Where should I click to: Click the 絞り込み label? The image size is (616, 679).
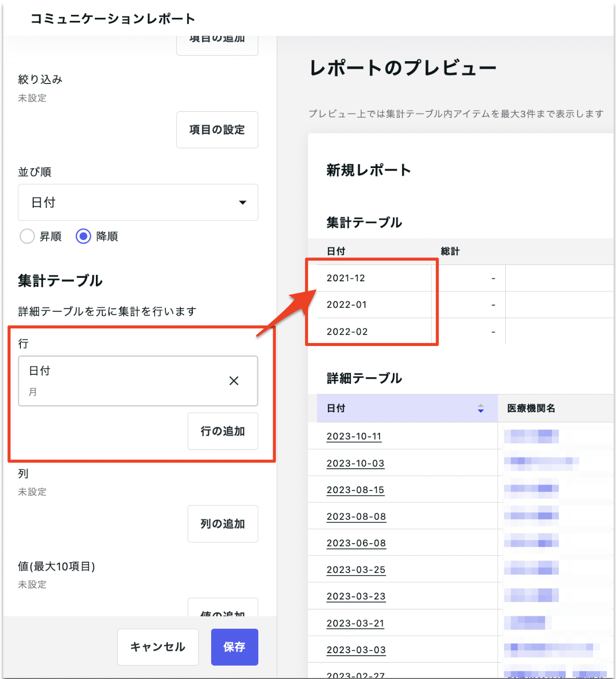40,80
